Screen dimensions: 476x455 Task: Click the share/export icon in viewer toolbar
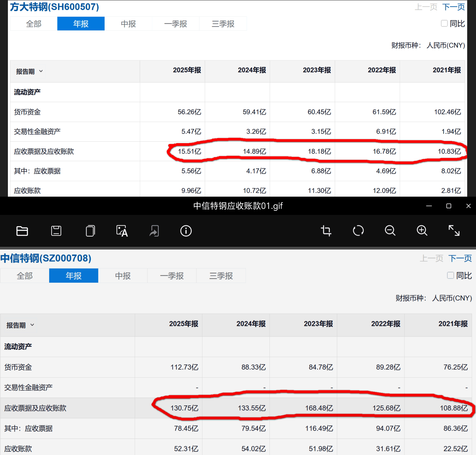(154, 231)
